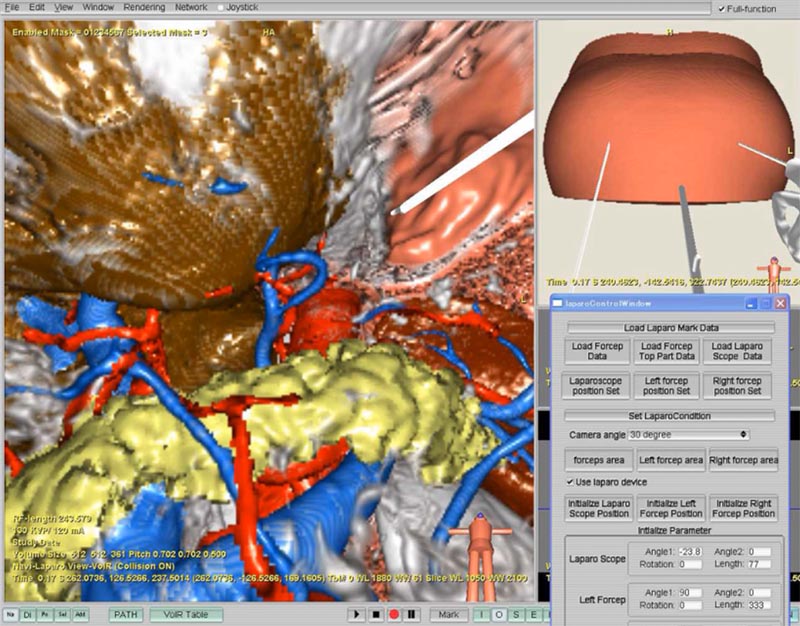
Task: Open the Camera angle dropdown
Action: tap(689, 435)
